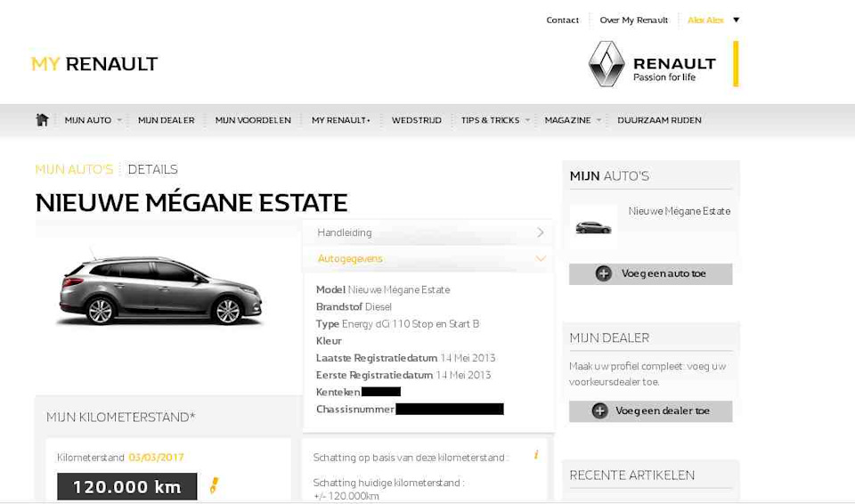This screenshot has width=855, height=504.
Task: Click the plus icon on Voeg een dealer toe
Action: click(x=599, y=411)
